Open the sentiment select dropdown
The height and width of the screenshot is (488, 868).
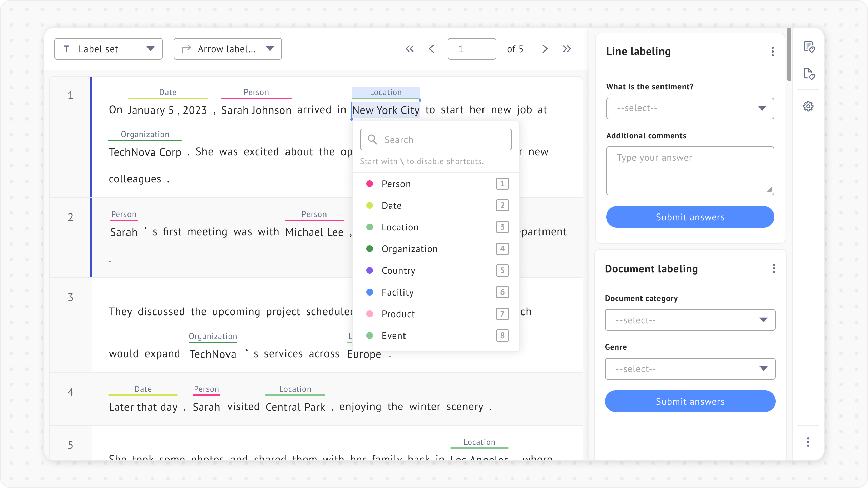tap(690, 108)
